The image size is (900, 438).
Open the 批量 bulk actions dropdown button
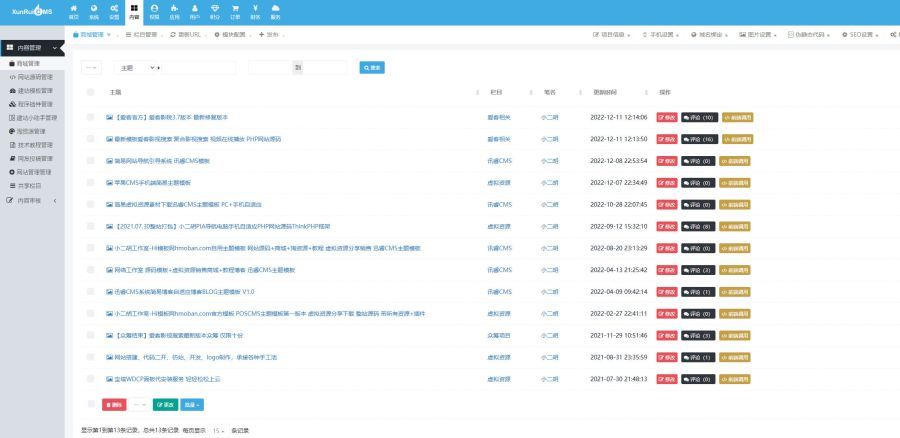pos(192,405)
